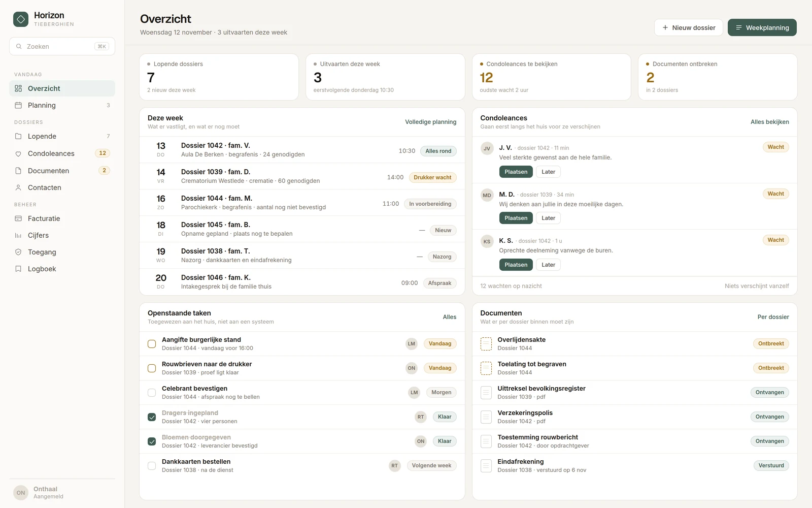Open the Volledige planning link

(430, 122)
